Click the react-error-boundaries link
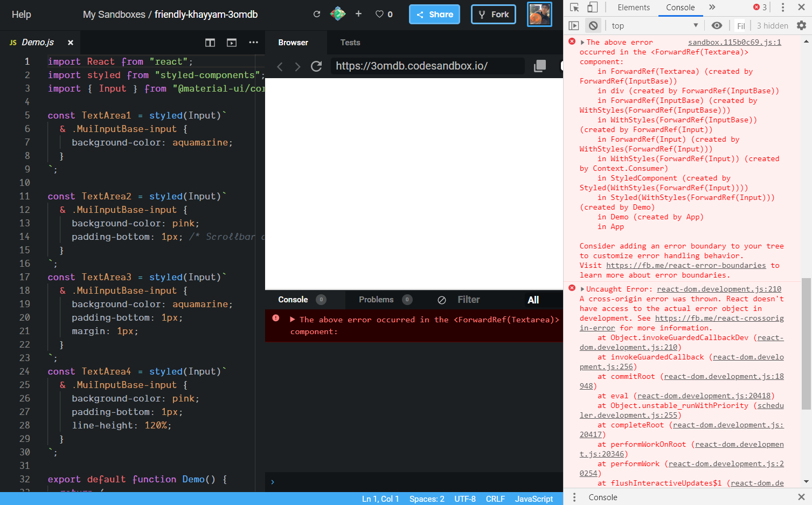Image resolution: width=812 pixels, height=505 pixels. (x=685, y=265)
